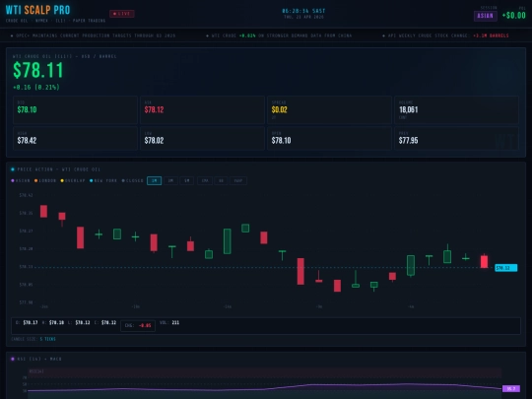Click the RSI (14) + MACD panel title

coord(39,359)
